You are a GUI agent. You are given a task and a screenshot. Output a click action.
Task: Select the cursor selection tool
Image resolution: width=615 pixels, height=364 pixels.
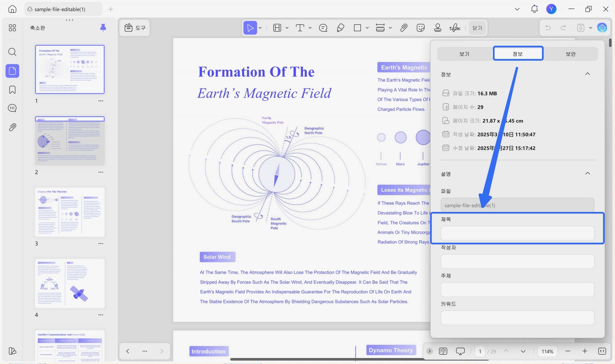pos(250,28)
